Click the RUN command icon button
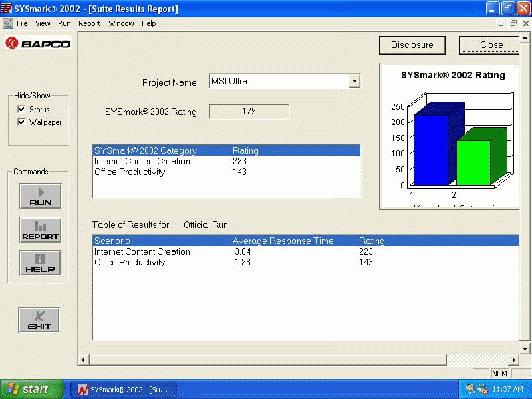Screen dimensions: 532x399 (x=40, y=196)
